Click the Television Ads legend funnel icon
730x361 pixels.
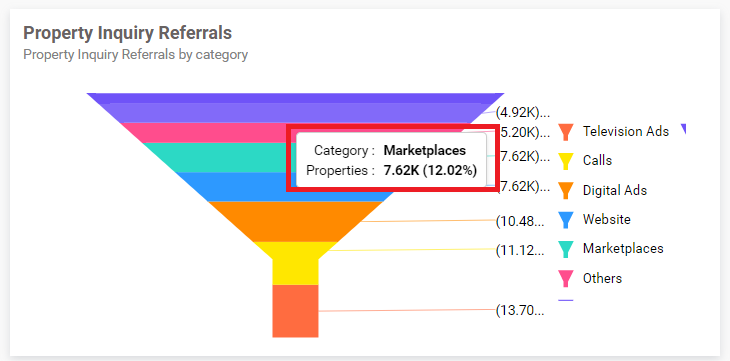coord(566,132)
